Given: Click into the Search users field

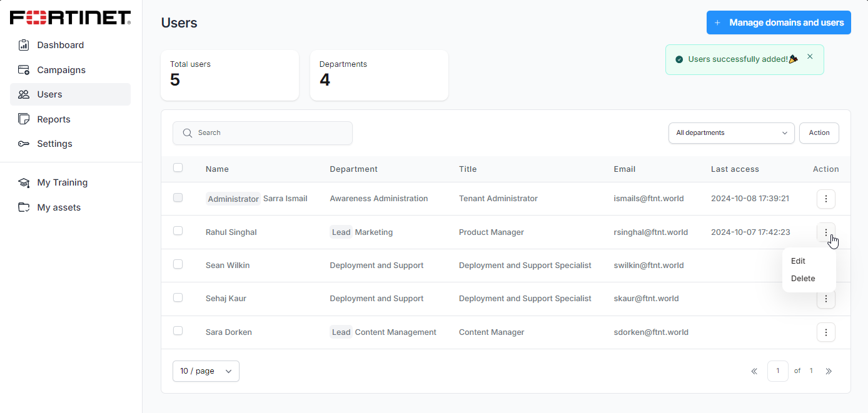Looking at the screenshot, I should [x=263, y=133].
